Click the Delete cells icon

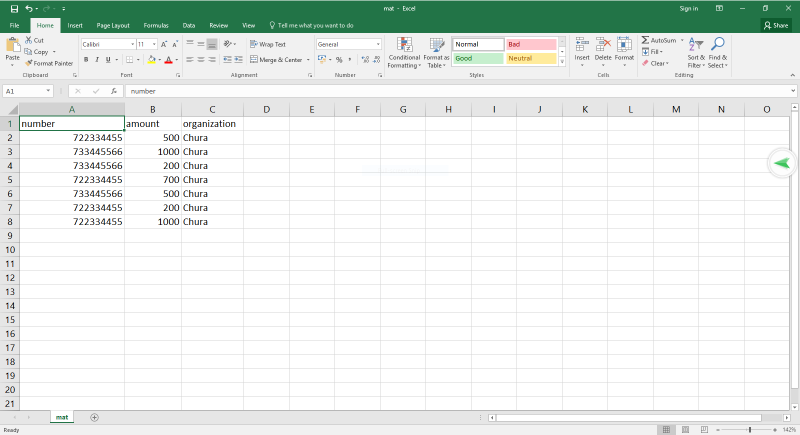click(603, 45)
